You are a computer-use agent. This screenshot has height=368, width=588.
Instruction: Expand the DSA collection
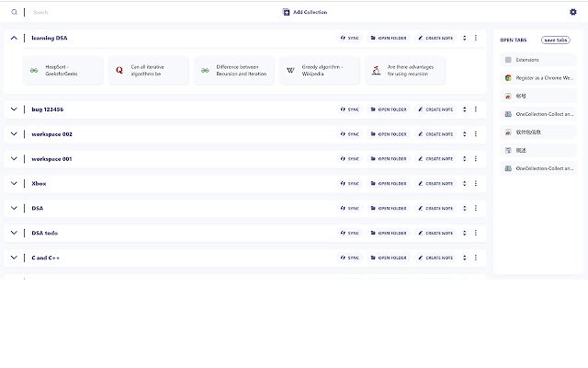pyautogui.click(x=14, y=208)
